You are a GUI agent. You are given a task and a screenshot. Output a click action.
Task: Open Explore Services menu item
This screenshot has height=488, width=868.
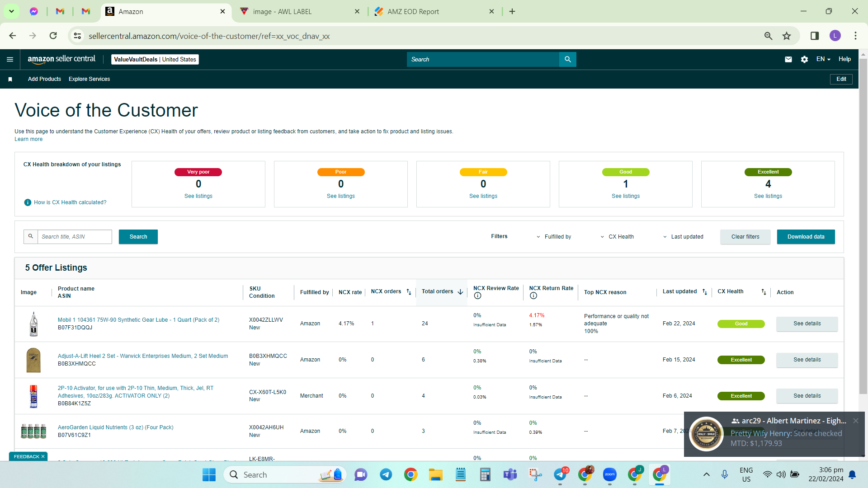tap(89, 79)
